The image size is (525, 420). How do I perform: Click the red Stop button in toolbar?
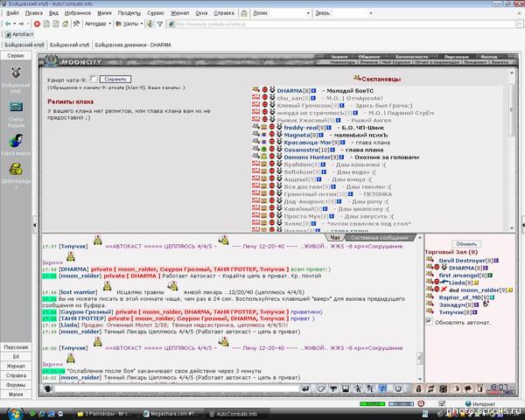coord(37,24)
